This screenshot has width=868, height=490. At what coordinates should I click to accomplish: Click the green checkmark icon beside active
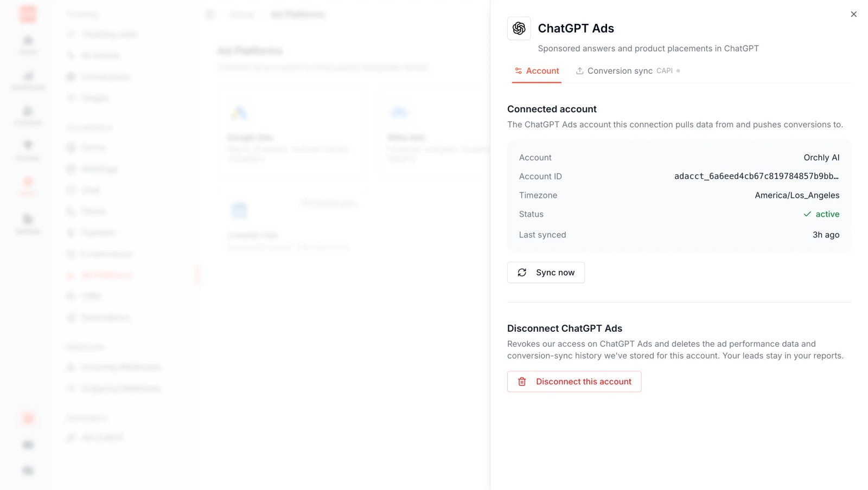tap(807, 214)
